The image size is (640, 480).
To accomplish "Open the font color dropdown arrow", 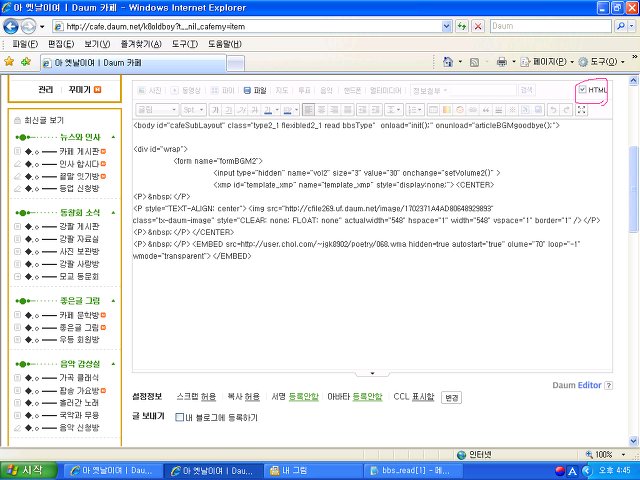I will (x=277, y=110).
